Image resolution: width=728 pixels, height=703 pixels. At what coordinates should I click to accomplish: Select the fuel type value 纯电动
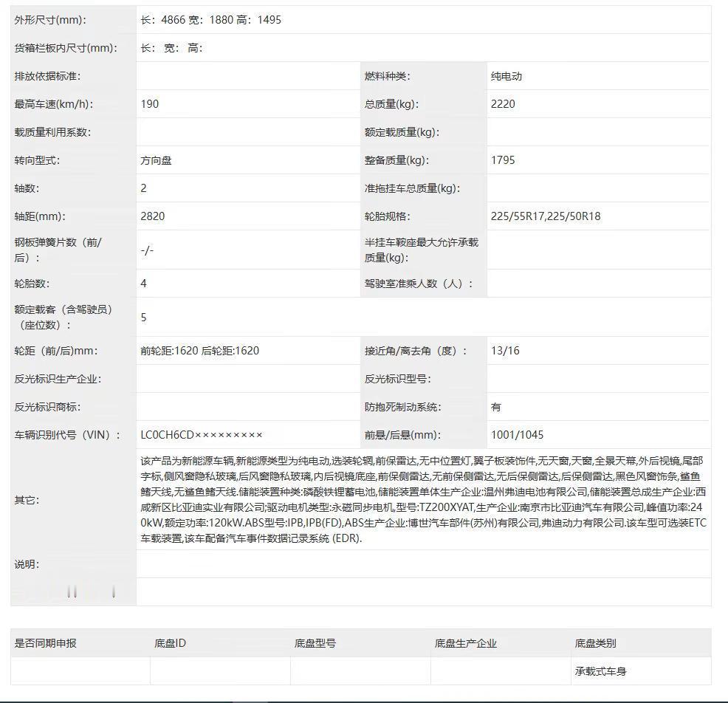pyautogui.click(x=506, y=76)
